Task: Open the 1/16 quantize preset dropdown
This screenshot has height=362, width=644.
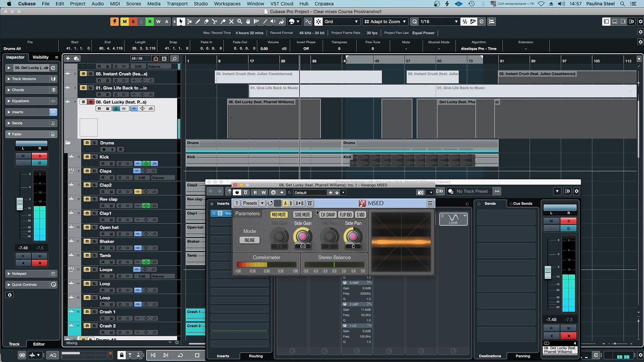Action: click(438, 22)
